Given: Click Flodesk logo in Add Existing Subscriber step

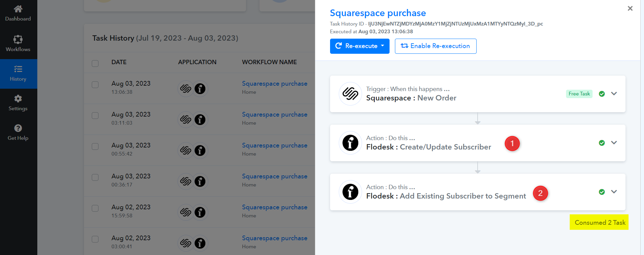Looking at the screenshot, I should pyautogui.click(x=350, y=192).
